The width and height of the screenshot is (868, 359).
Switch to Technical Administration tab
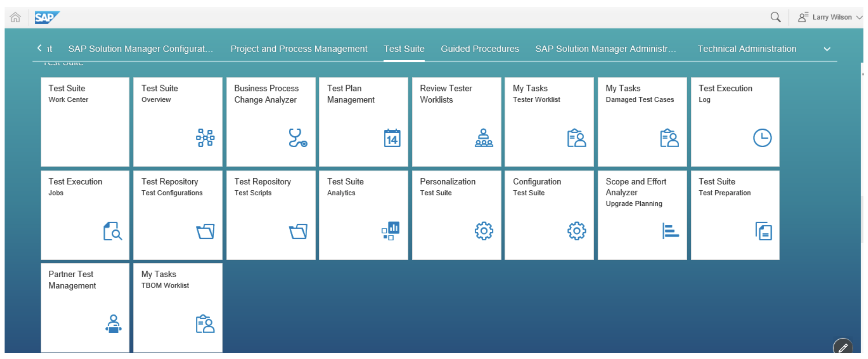pyautogui.click(x=747, y=49)
